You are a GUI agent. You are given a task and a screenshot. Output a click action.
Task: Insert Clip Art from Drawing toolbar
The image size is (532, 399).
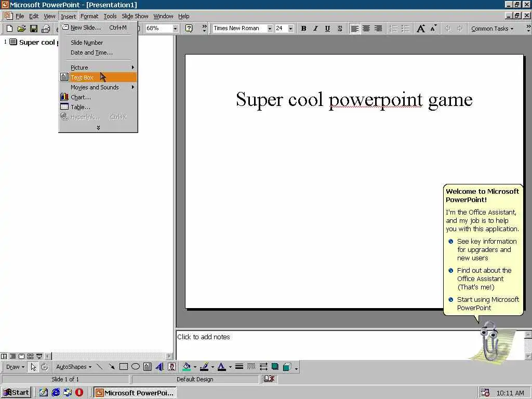pyautogui.click(x=171, y=367)
